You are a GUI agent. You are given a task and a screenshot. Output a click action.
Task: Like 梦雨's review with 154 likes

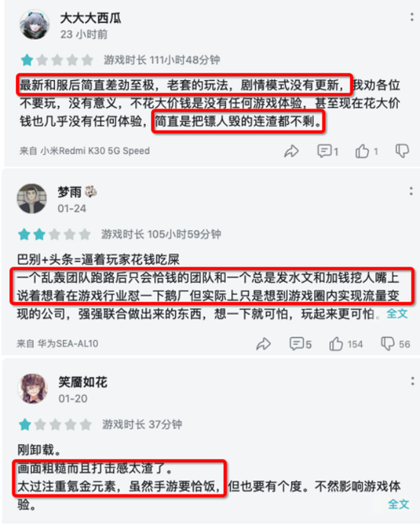coord(346,344)
